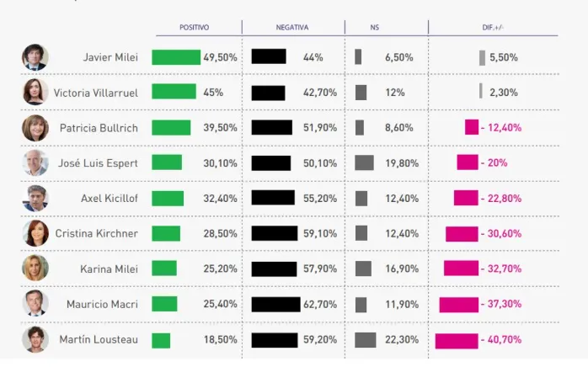Click Martín Lousteau's magenta difference bar
Viewport: 588px width, 367px height.
coord(457,340)
